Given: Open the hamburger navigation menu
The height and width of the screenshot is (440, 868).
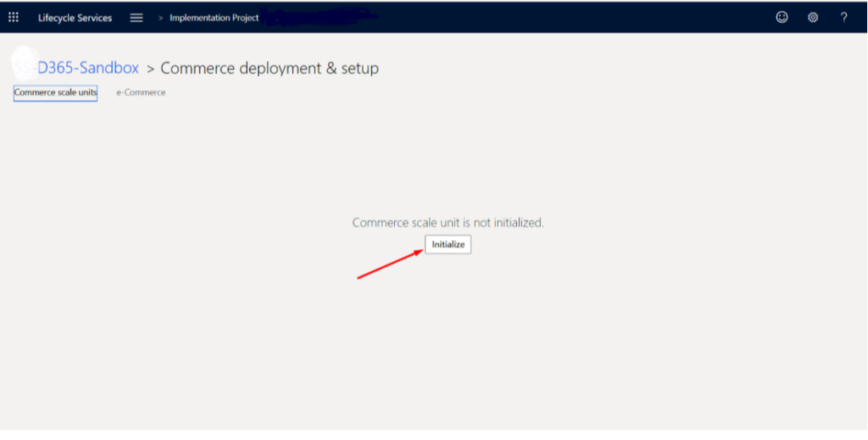Looking at the screenshot, I should pyautogui.click(x=136, y=18).
